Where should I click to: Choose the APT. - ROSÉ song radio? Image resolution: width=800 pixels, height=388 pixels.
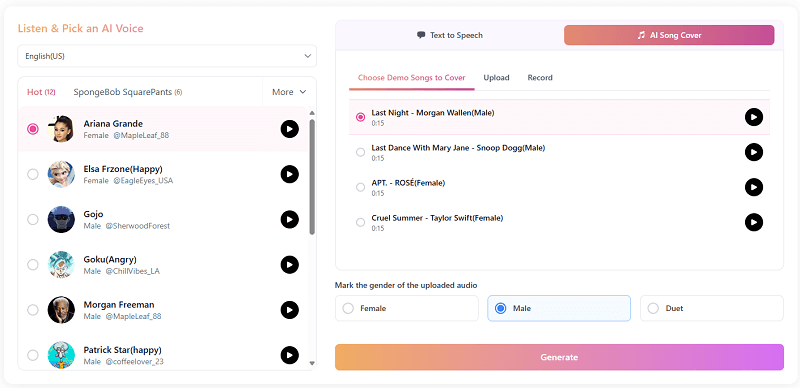360,187
